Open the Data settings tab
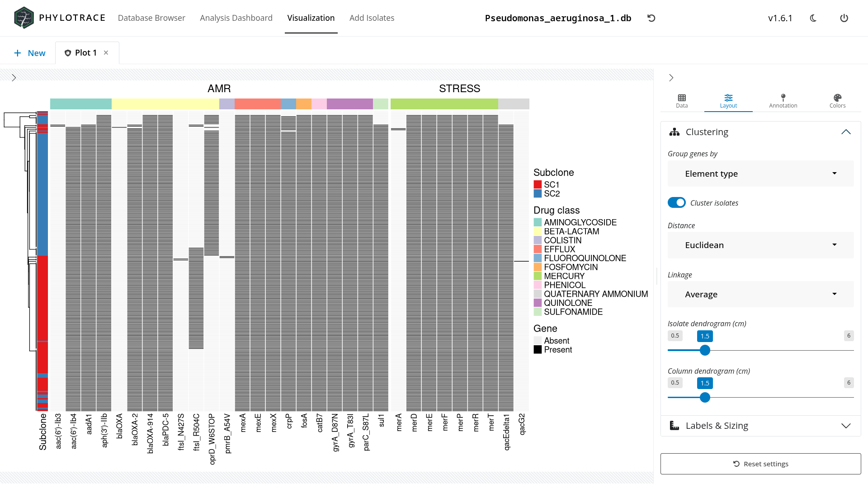This screenshot has width=868, height=488. pos(682,101)
